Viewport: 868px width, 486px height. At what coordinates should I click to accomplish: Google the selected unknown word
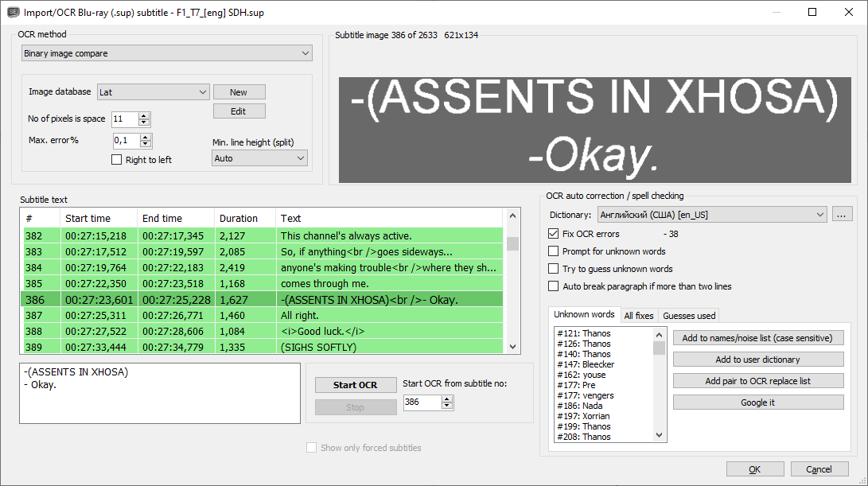757,402
